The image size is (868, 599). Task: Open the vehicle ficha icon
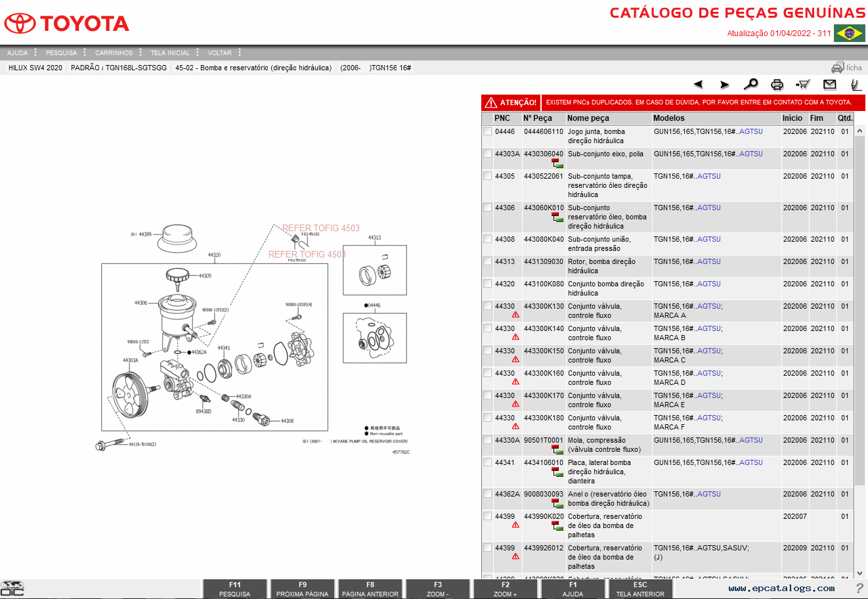tap(846, 68)
